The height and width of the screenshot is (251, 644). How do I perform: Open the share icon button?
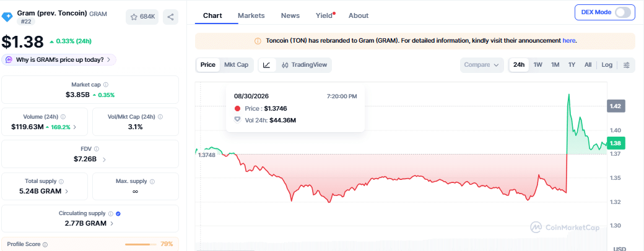[170, 17]
